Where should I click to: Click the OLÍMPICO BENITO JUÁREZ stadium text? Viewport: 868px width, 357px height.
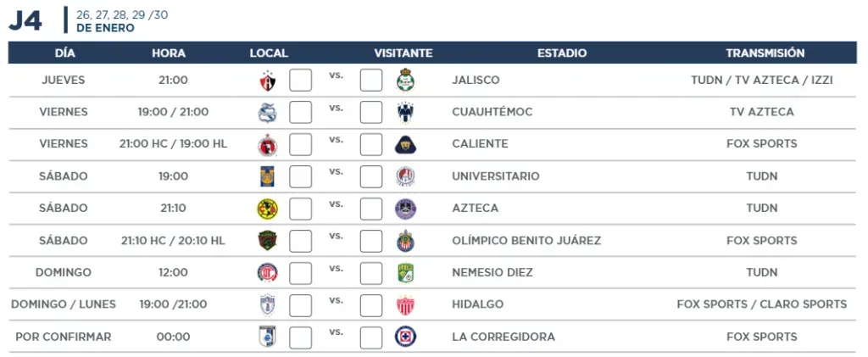click(526, 240)
